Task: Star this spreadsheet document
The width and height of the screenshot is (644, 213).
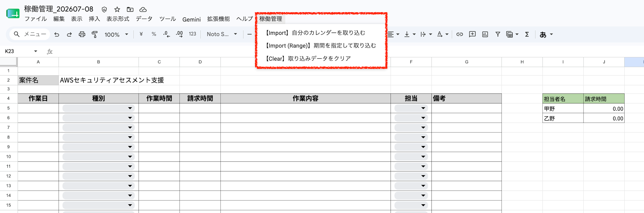Action: click(117, 9)
